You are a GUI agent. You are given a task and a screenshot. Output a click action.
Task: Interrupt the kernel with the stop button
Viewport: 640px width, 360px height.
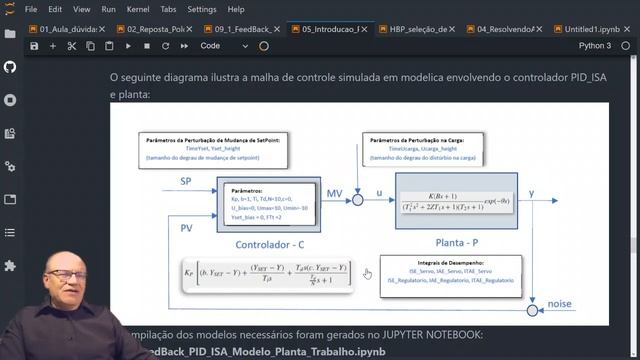point(147,46)
